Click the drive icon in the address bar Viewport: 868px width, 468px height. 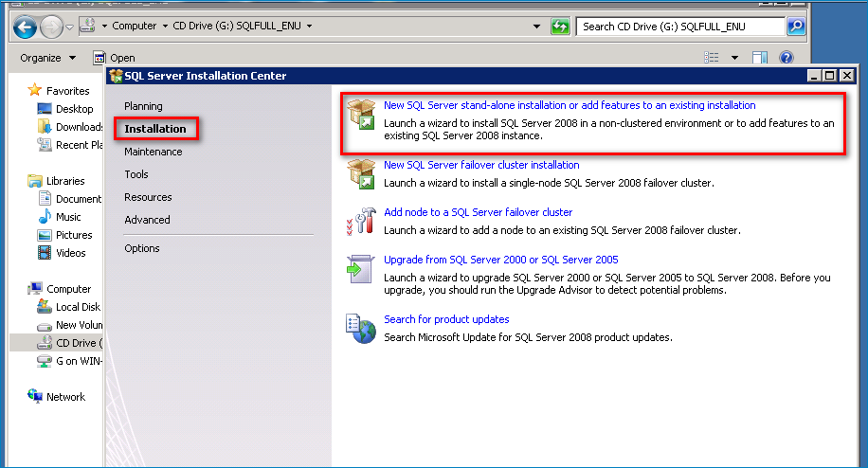(x=87, y=26)
